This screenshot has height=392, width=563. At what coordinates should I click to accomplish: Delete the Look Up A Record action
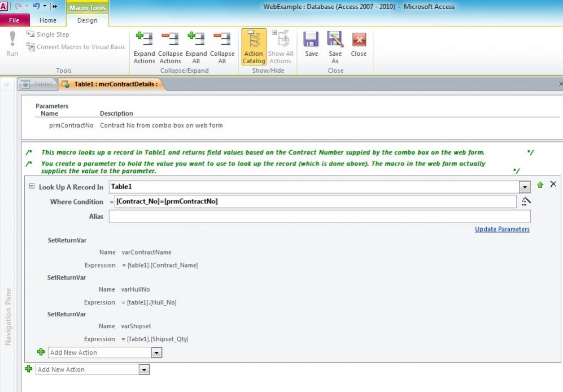pyautogui.click(x=553, y=184)
